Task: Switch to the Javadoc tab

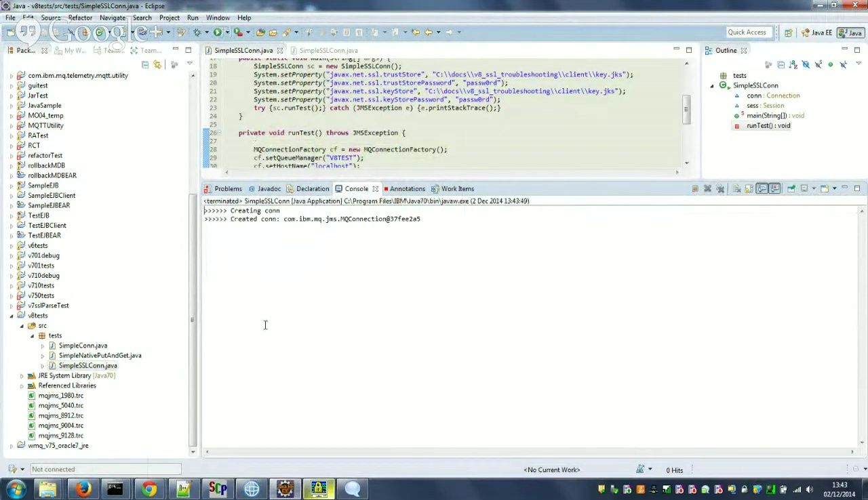Action: pos(264,189)
